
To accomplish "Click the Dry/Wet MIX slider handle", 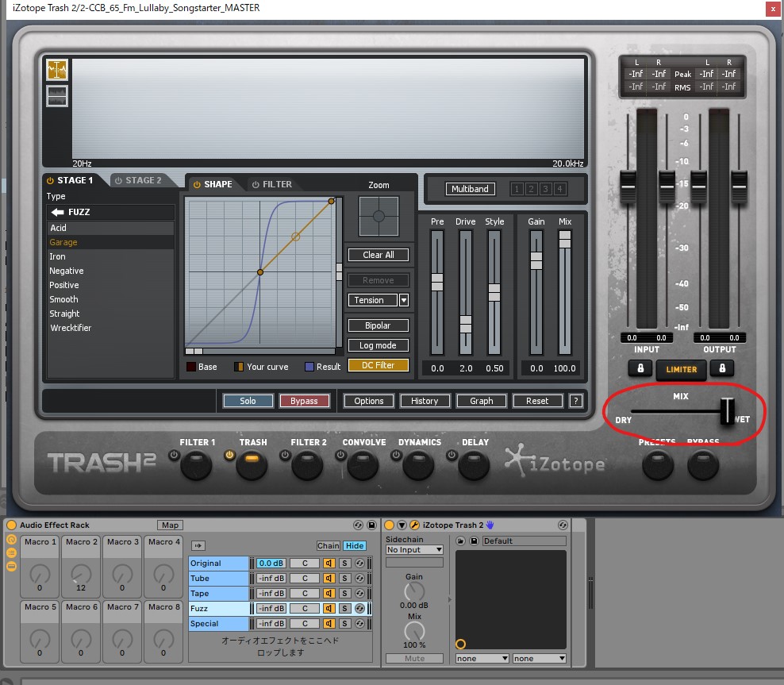I will coord(727,411).
